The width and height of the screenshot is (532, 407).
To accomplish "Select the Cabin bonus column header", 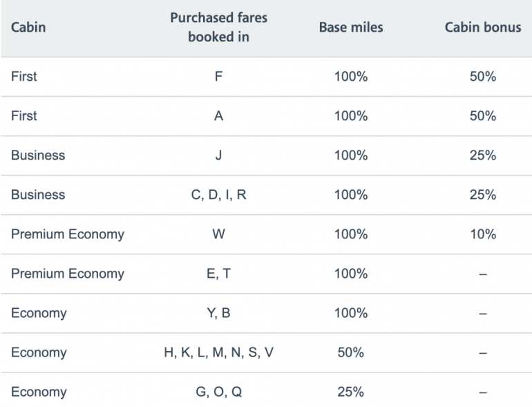I will coord(483,28).
